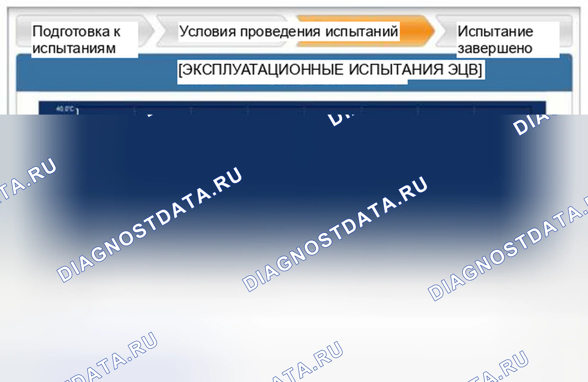Click the word 'завершено' in the last step
588x382 pixels.
coord(495,48)
